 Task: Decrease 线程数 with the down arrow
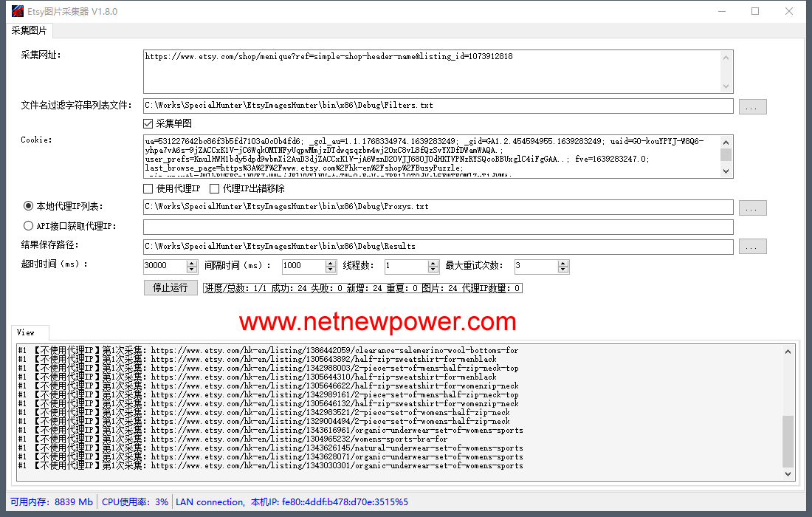pyautogui.click(x=433, y=270)
